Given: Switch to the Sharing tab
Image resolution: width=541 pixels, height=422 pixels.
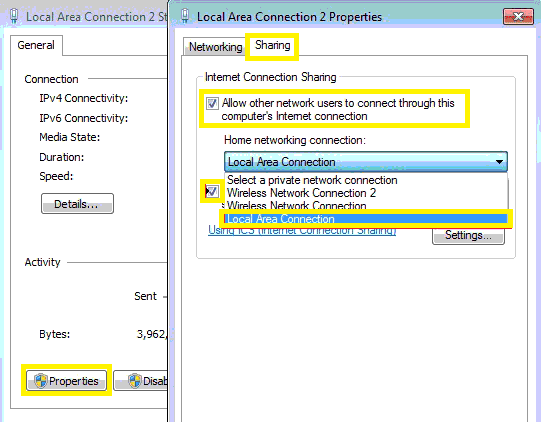Looking at the screenshot, I should 273,45.
